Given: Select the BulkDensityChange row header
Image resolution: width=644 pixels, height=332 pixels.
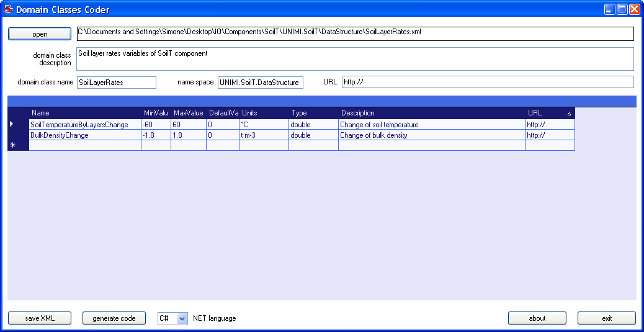Looking at the screenshot, I should point(18,135).
